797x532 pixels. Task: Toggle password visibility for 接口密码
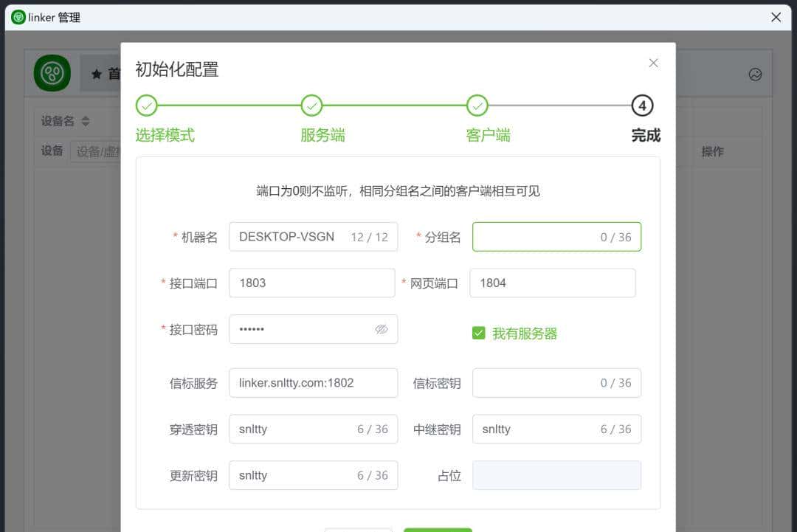point(382,329)
